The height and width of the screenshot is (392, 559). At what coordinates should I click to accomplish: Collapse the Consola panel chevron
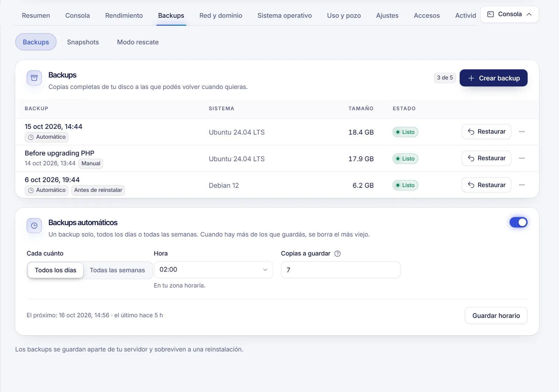(529, 14)
